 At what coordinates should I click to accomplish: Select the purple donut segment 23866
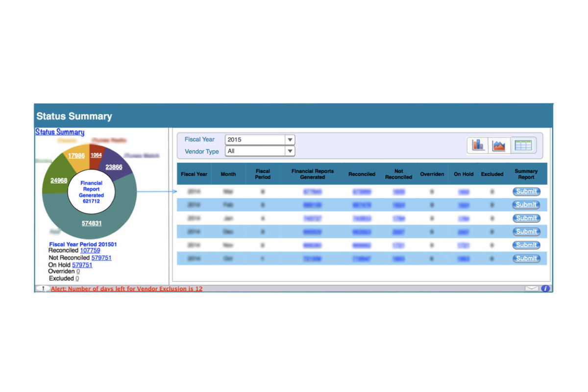tap(114, 167)
